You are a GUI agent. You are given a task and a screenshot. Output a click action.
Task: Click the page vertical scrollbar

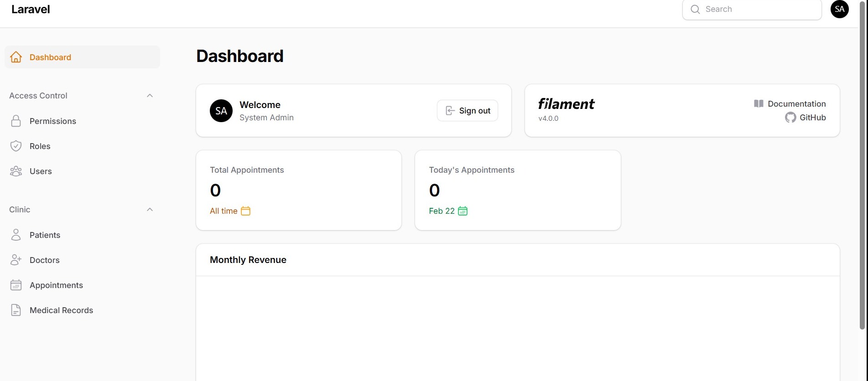point(862,182)
